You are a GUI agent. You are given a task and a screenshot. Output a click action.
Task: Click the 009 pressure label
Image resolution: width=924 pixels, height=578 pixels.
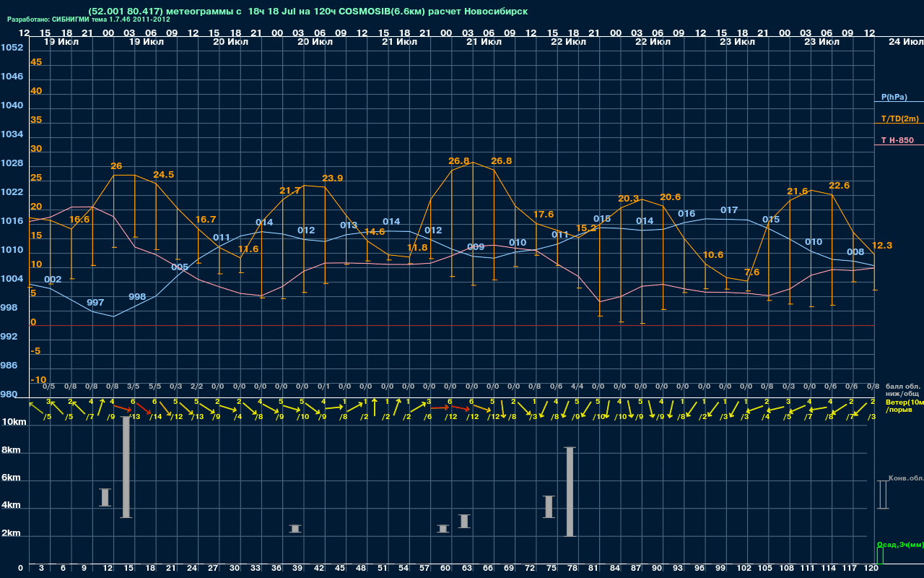point(476,247)
